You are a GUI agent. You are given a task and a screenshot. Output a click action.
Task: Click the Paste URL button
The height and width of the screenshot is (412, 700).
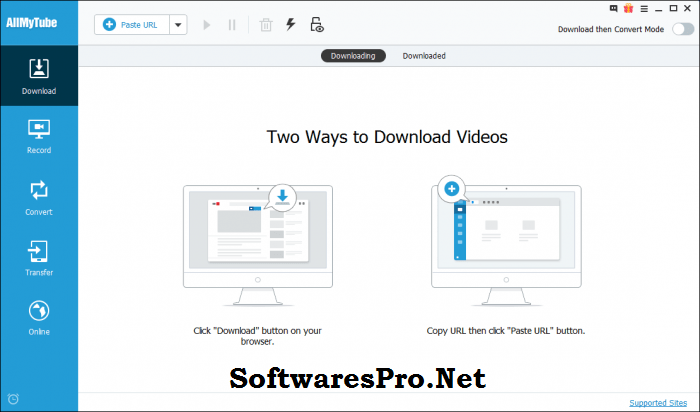tap(132, 25)
